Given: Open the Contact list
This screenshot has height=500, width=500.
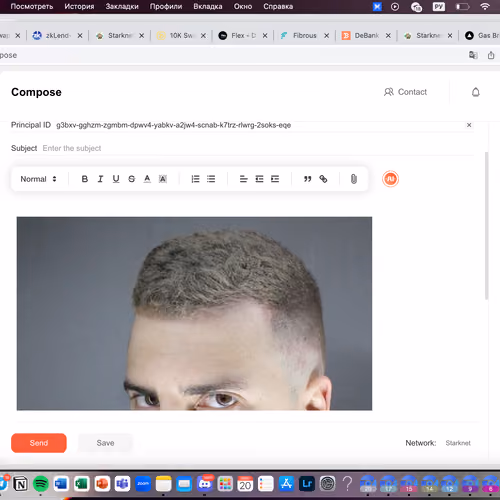Looking at the screenshot, I should [405, 92].
